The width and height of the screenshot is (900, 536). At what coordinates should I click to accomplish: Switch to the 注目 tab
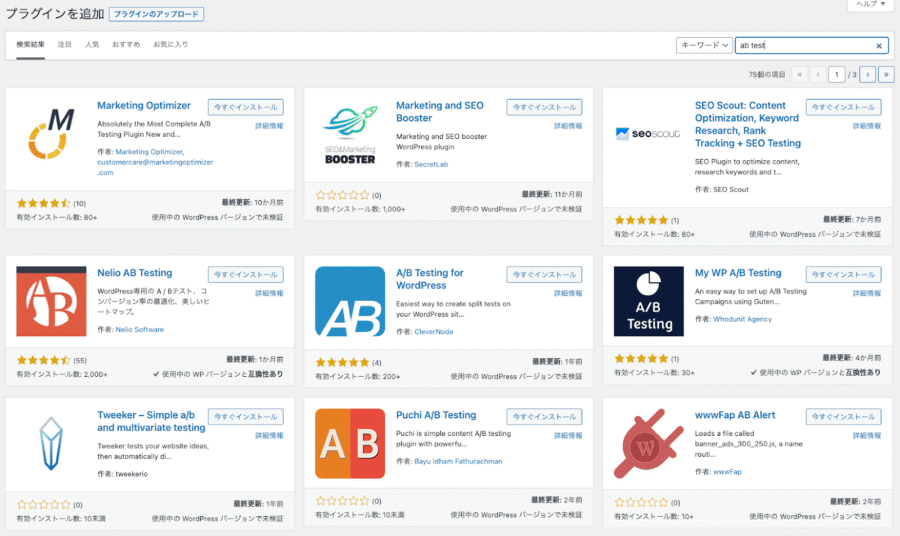pos(65,45)
